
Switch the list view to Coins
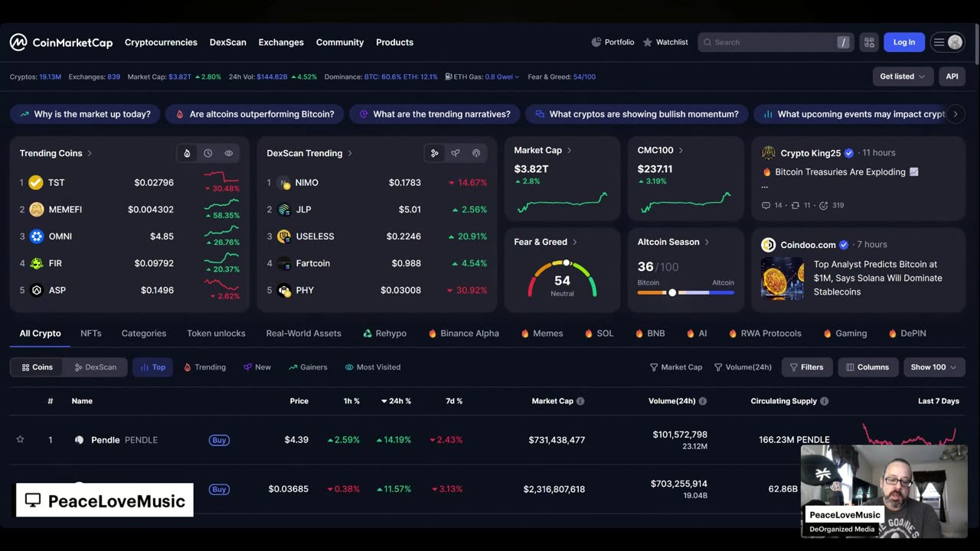point(38,367)
